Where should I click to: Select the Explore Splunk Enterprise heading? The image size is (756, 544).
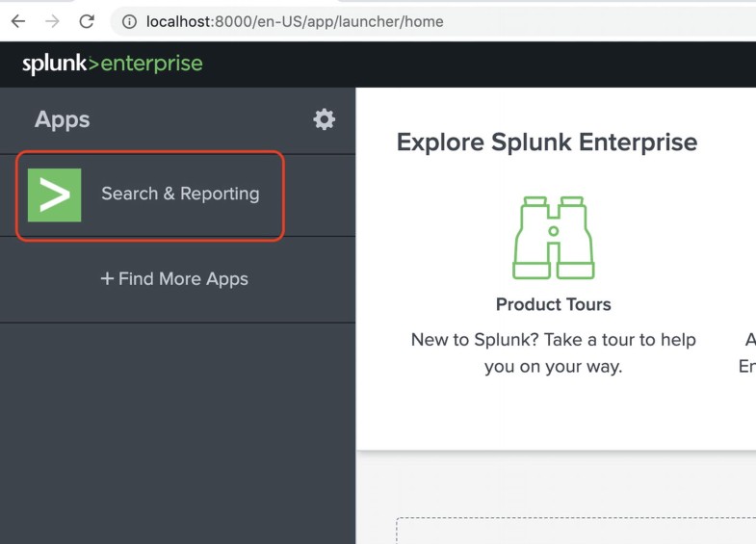click(547, 142)
